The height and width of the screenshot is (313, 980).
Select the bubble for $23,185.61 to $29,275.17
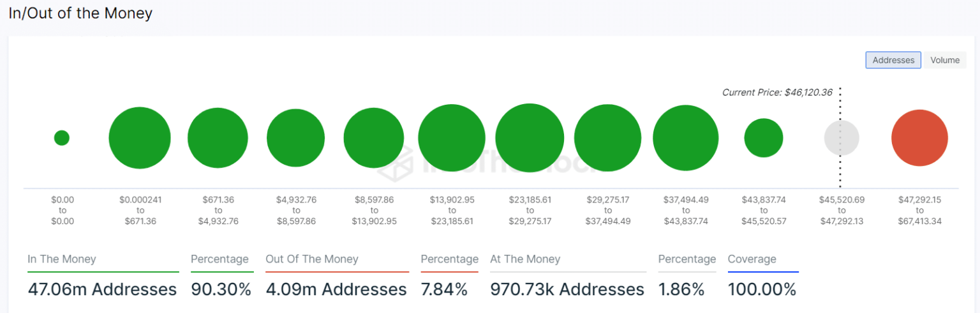point(530,138)
